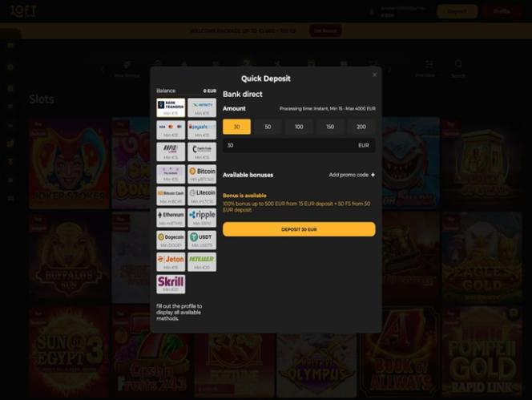The height and width of the screenshot is (400, 532).
Task: Select the Bank Transfer payment method
Action: [x=171, y=107]
